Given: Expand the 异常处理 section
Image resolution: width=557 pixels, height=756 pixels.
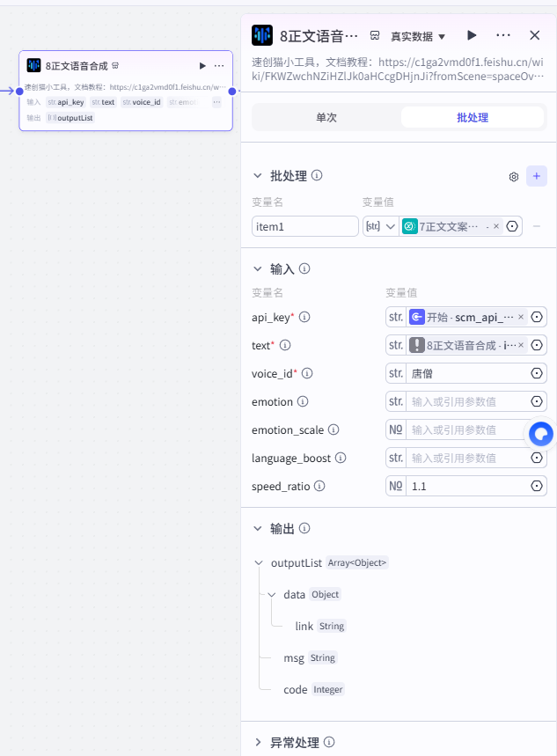Looking at the screenshot, I should click(x=258, y=742).
